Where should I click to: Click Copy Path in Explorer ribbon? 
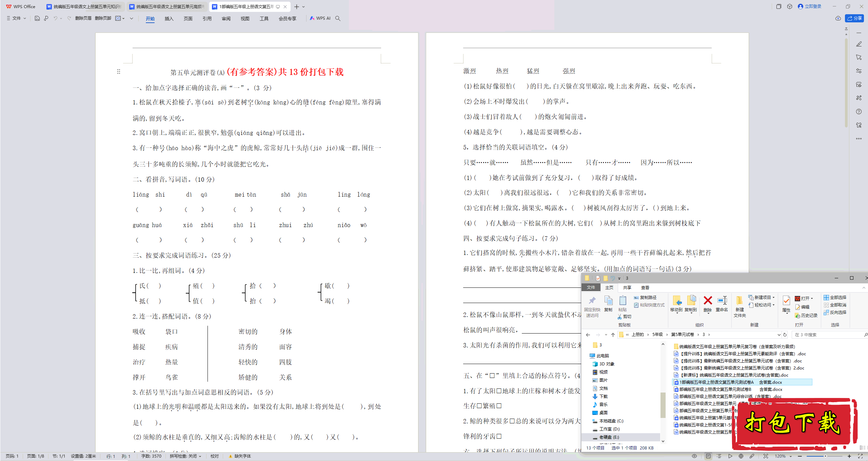coord(645,298)
